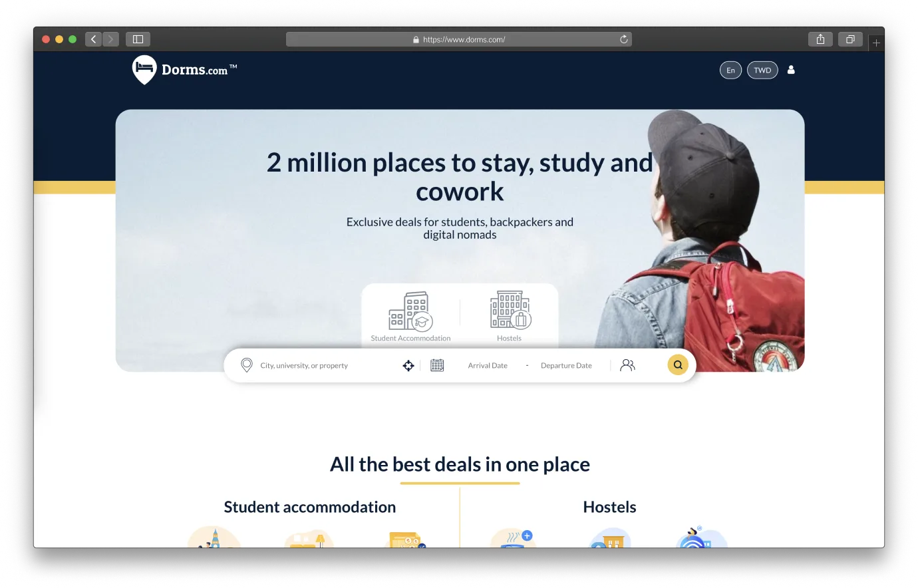The height and width of the screenshot is (588, 918).
Task: Click the Dorms.com logo
Action: point(184,70)
